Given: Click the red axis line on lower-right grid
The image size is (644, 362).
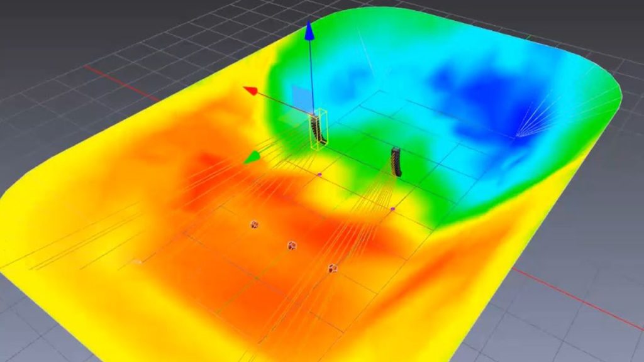Looking at the screenshot, I should coord(566,295).
